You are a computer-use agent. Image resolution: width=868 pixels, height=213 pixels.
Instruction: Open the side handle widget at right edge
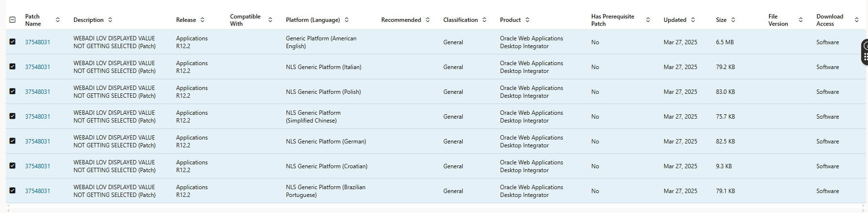865,52
